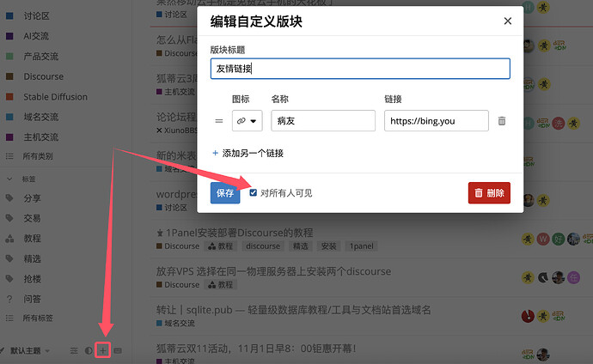
Task: Click the red 删除 button
Action: (x=489, y=193)
